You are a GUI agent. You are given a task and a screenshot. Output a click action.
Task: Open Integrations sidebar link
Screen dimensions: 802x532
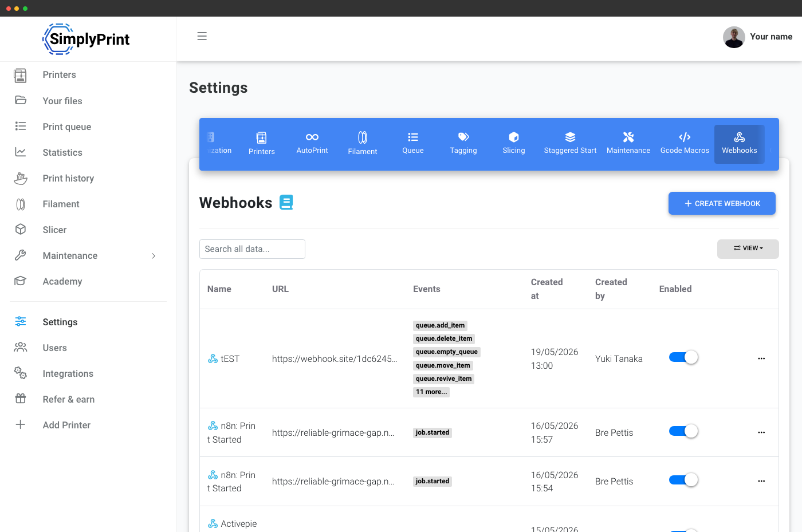click(x=68, y=373)
